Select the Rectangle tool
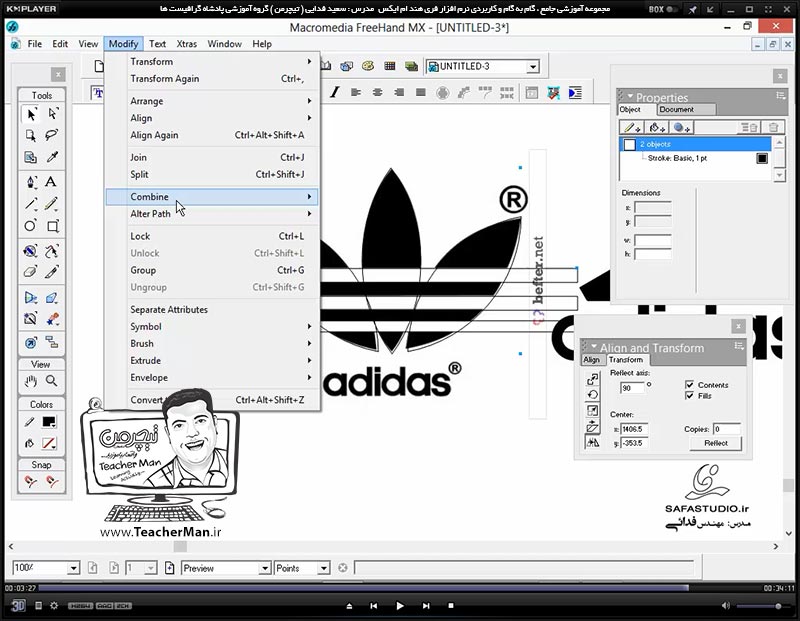The image size is (800, 621). 52,226
